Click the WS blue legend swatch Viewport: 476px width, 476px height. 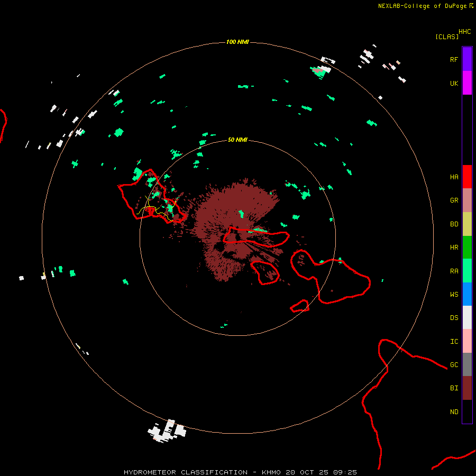click(x=467, y=294)
